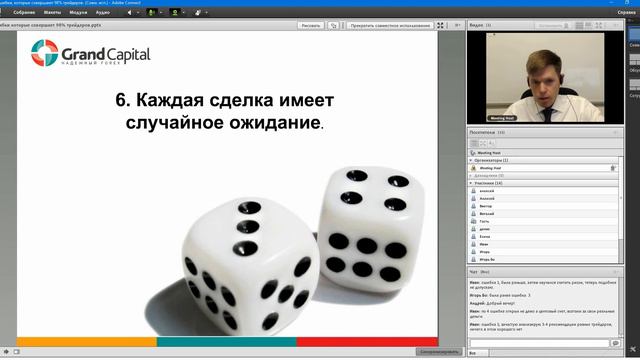Click the chat message input field
This screenshot has height=360, width=640.
pyautogui.click(x=539, y=344)
